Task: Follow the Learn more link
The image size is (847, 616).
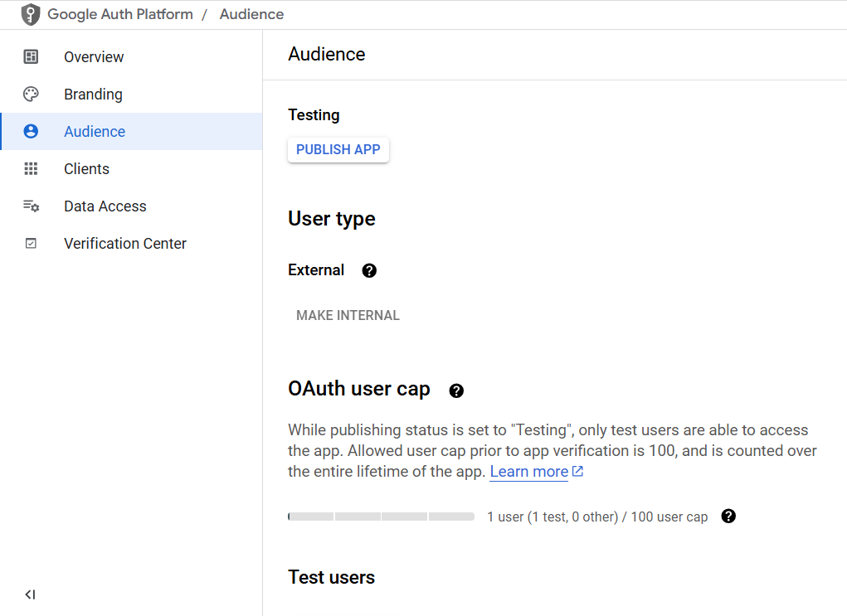Action: pos(528,472)
